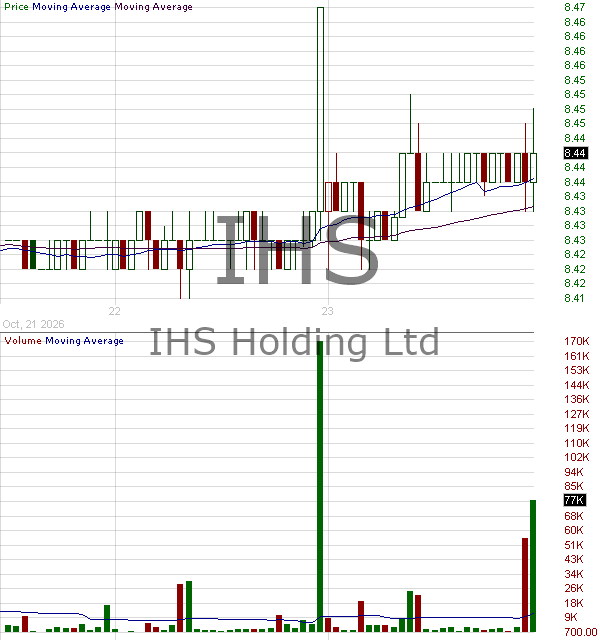Click the 119K volume axis label
Screen dimensions: 600x640
click(x=577, y=428)
